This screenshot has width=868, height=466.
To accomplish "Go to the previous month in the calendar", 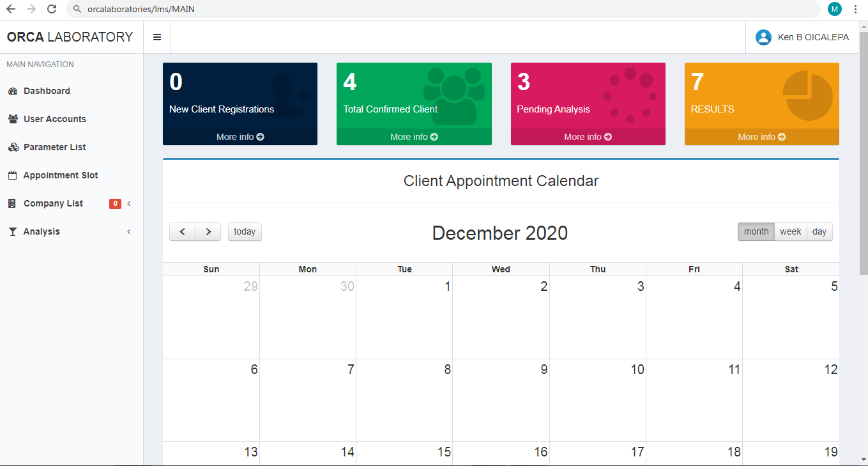I will point(182,231).
